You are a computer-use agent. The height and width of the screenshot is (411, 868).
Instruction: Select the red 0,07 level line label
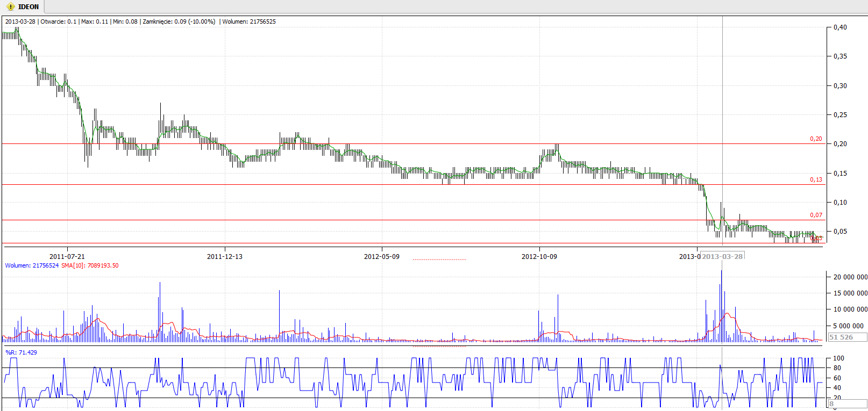(816, 215)
